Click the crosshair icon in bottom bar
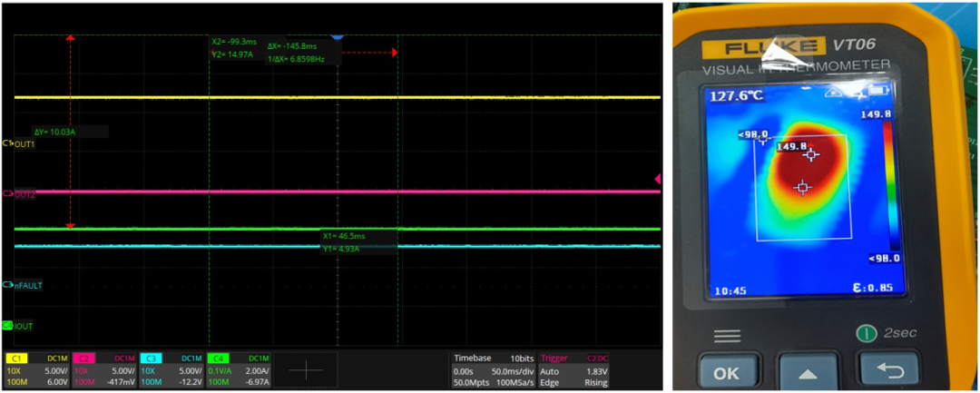The width and height of the screenshot is (980, 393). [306, 370]
